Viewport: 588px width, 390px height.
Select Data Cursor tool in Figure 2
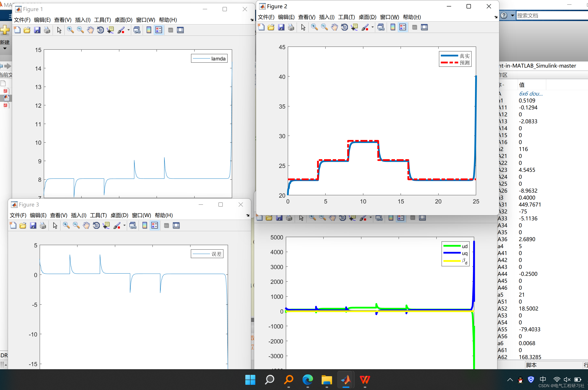pyautogui.click(x=354, y=27)
